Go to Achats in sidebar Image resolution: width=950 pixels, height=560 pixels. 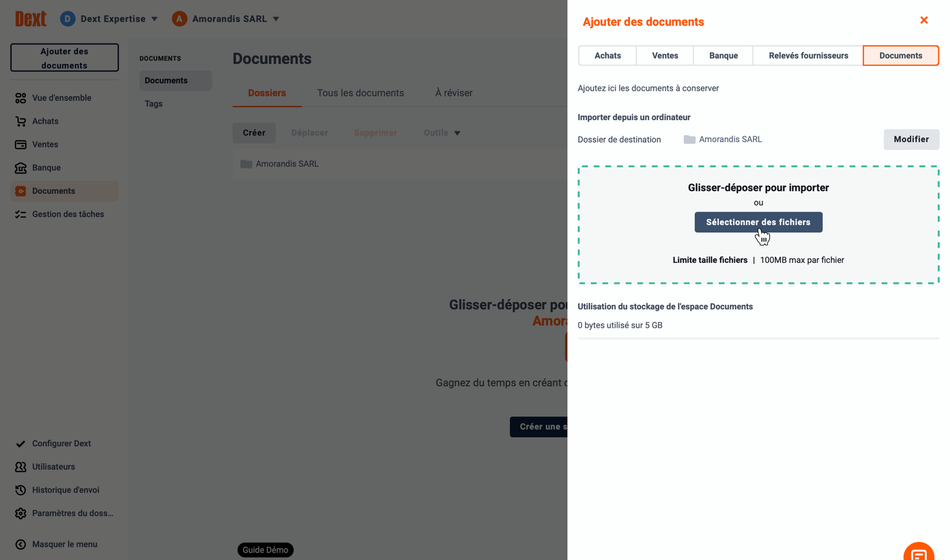tap(64, 121)
